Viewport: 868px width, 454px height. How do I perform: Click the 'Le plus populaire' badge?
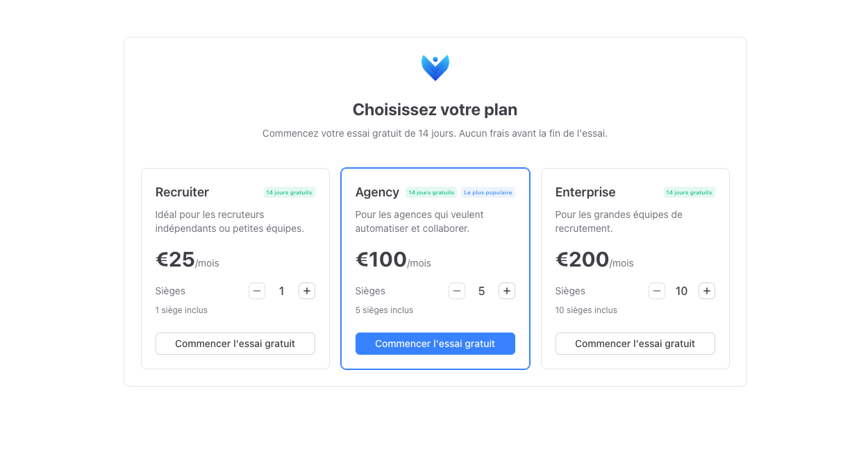click(x=488, y=192)
